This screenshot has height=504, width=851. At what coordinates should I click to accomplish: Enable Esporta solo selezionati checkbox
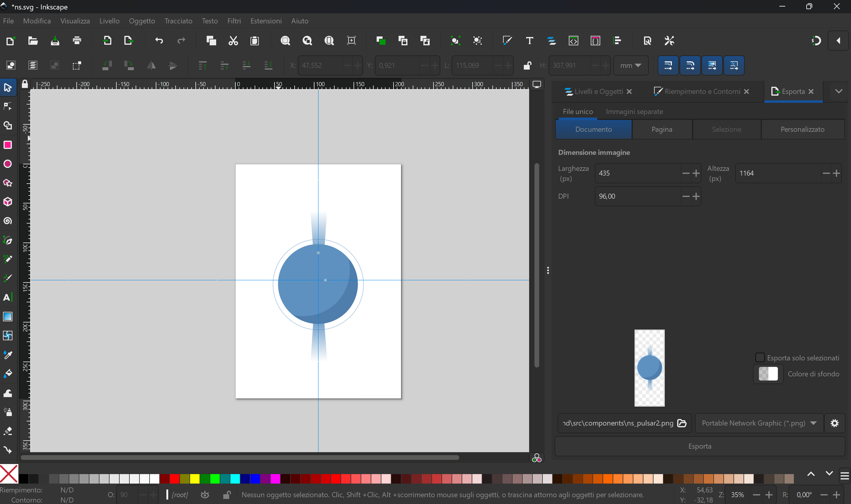tap(760, 358)
